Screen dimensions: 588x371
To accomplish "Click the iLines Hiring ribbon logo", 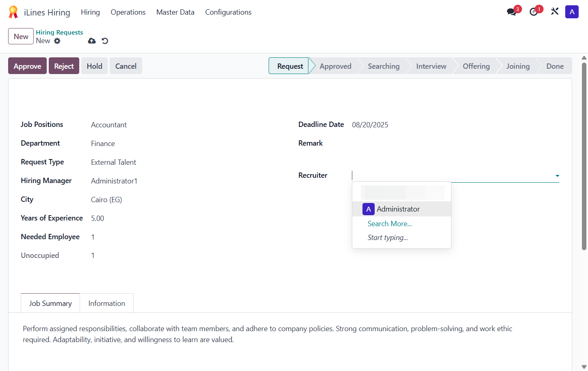I will [13, 12].
